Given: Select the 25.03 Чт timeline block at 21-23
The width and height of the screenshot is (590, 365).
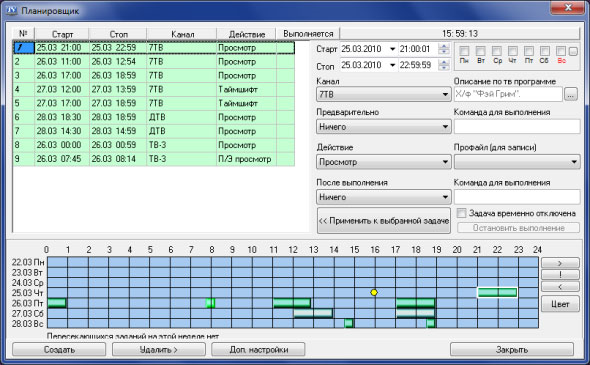Looking at the screenshot, I should (x=497, y=292).
